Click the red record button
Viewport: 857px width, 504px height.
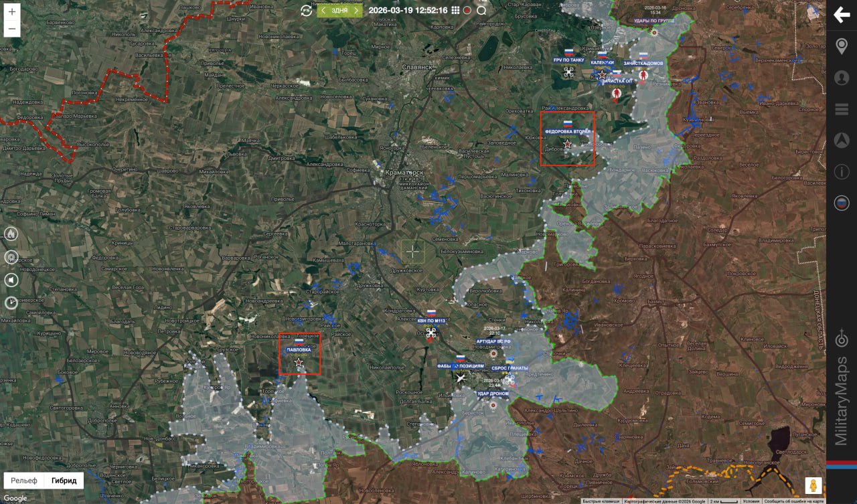click(467, 10)
